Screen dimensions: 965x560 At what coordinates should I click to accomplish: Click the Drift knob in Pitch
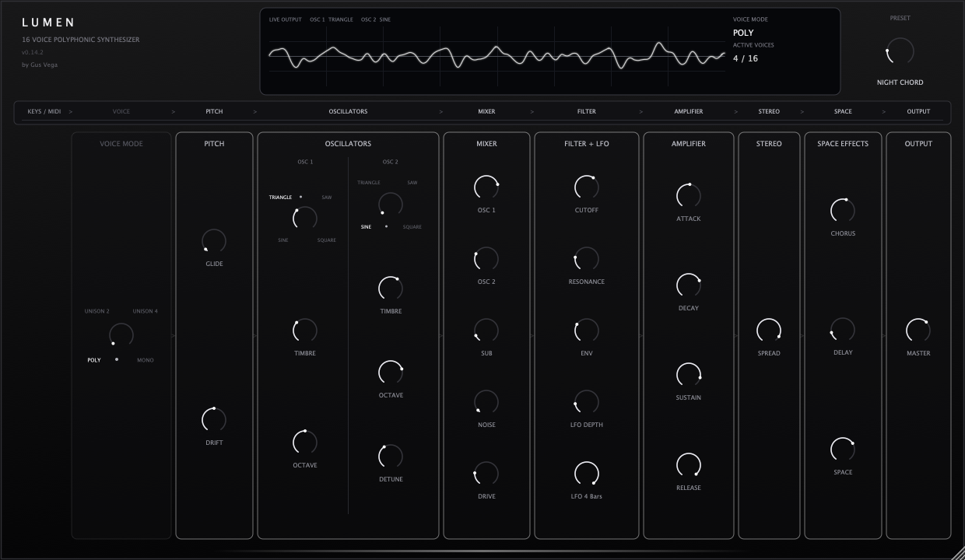[214, 420]
